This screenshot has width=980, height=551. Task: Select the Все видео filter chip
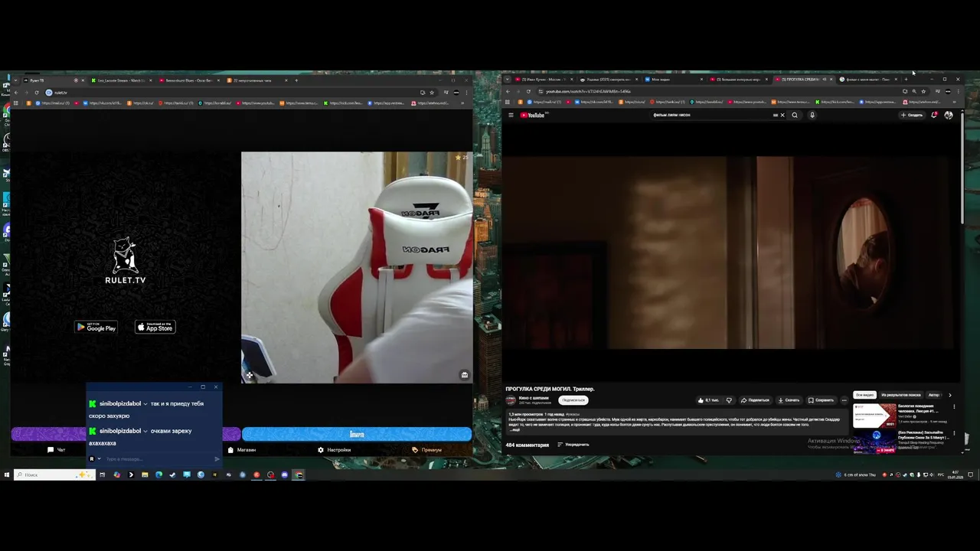(x=864, y=395)
